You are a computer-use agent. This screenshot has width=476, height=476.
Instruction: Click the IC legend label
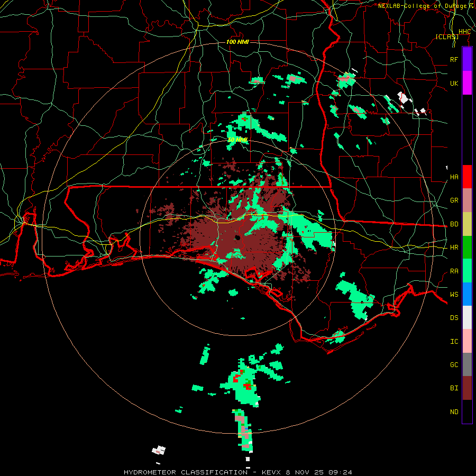(454, 342)
